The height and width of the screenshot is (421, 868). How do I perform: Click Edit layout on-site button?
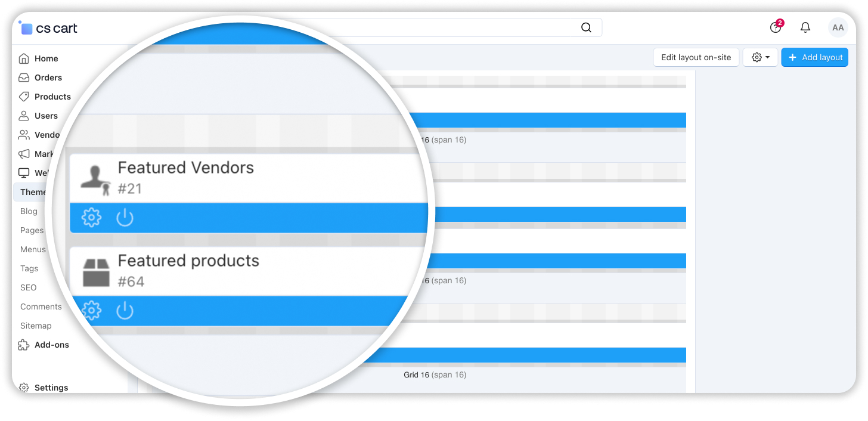click(x=696, y=57)
